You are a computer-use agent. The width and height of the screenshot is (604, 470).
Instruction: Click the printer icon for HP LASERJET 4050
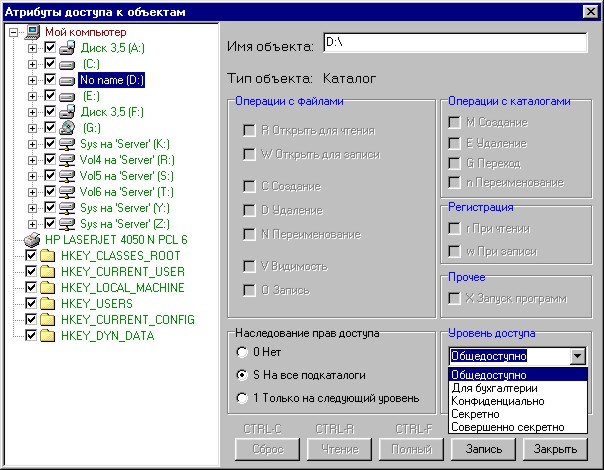pos(32,240)
